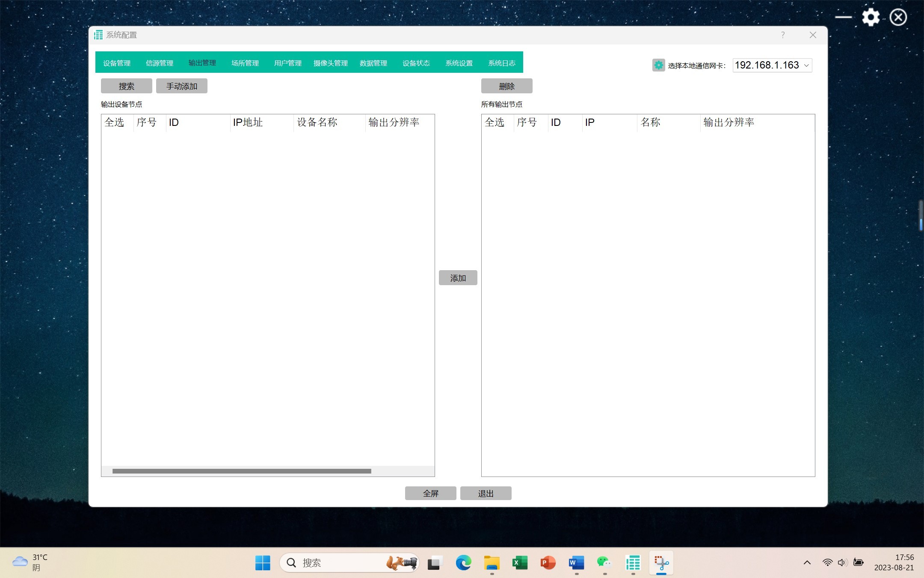Open the white gear settings icon top right
The width and height of the screenshot is (924, 578).
[871, 18]
